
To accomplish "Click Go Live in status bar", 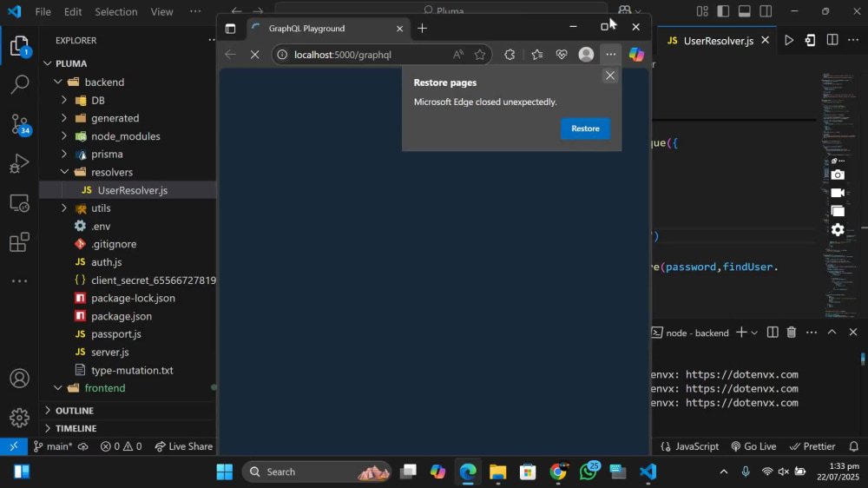I will pos(753,446).
